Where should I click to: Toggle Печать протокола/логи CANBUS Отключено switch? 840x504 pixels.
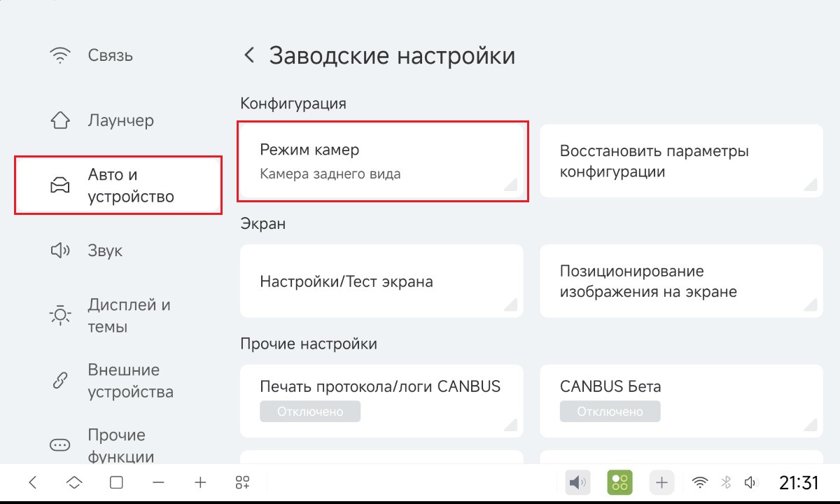point(310,412)
